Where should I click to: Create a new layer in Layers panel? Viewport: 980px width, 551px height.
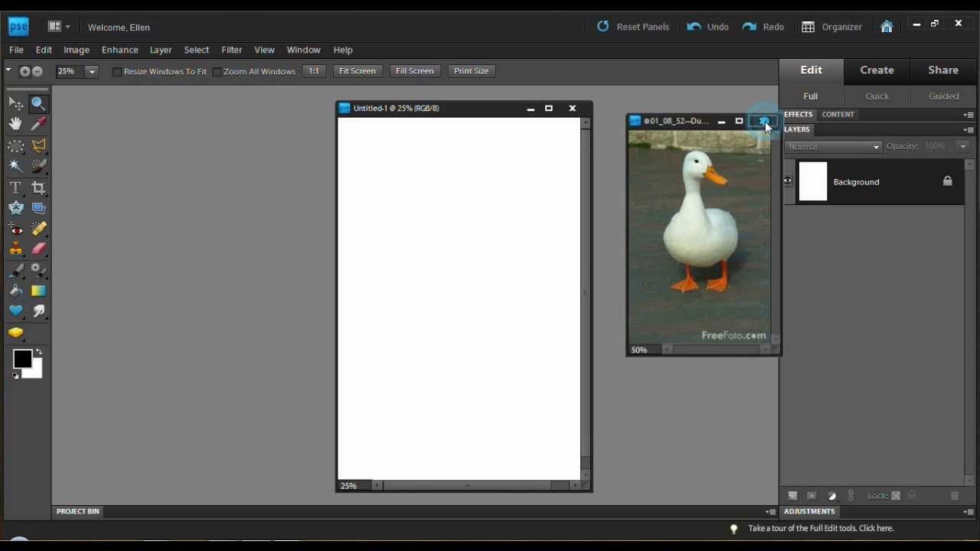click(x=792, y=496)
